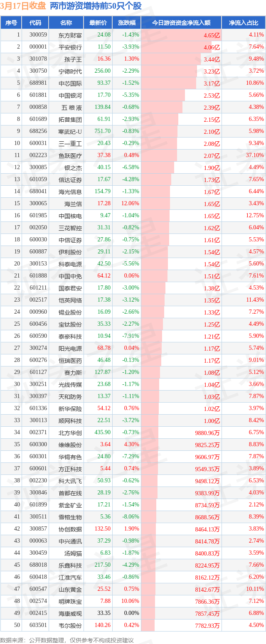Select stock name 五 粮 液

[71, 107]
